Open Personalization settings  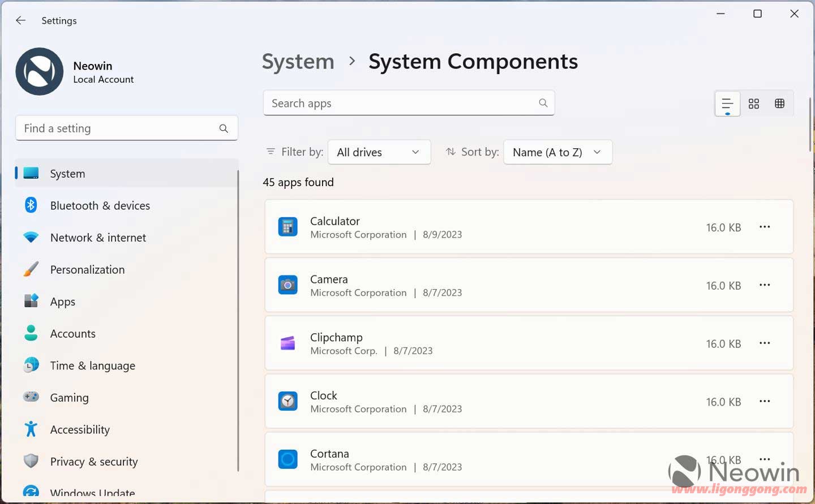[x=127, y=270]
